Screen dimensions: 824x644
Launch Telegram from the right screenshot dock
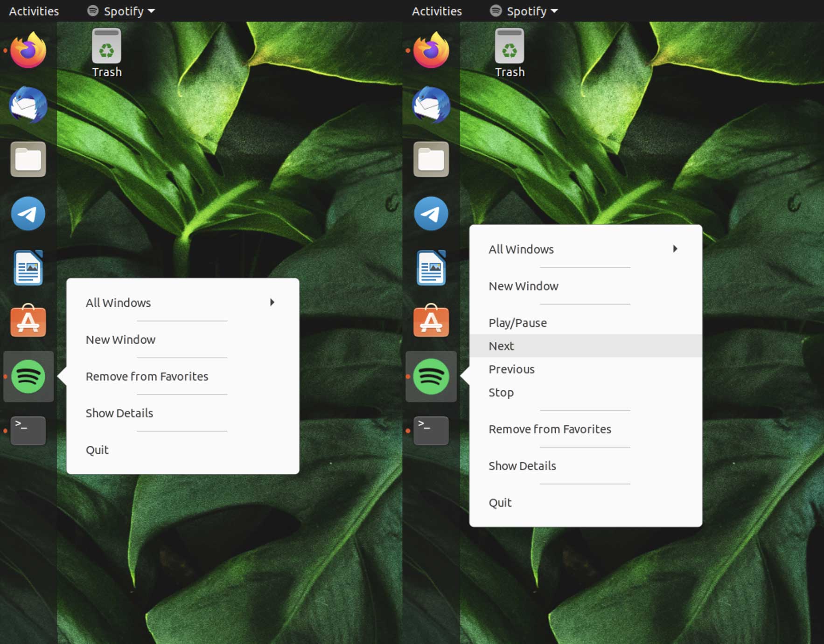[x=431, y=214]
